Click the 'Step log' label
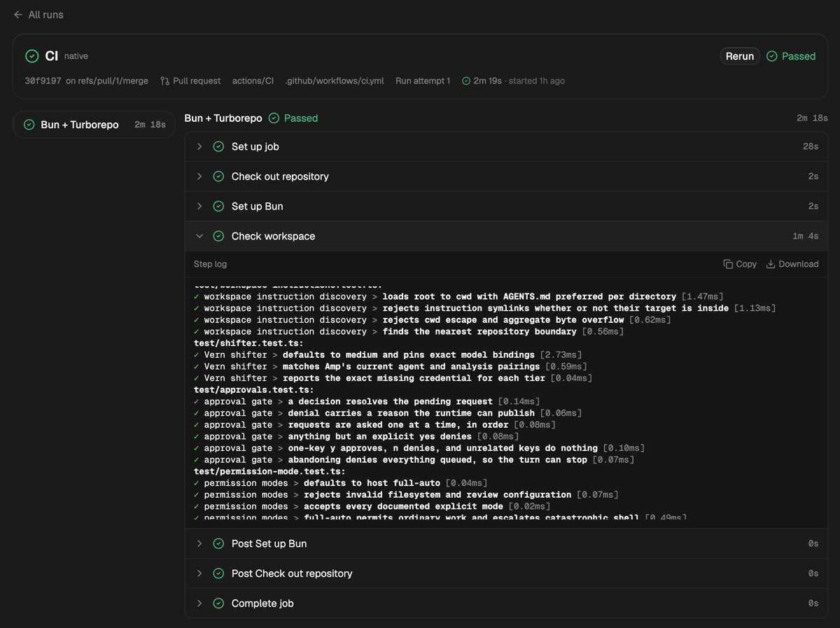Image resolution: width=840 pixels, height=628 pixels. [x=210, y=264]
